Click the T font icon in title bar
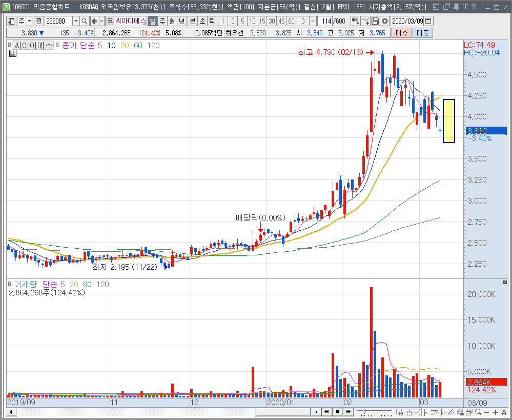The height and width of the screenshot is (420, 512). (465, 7)
